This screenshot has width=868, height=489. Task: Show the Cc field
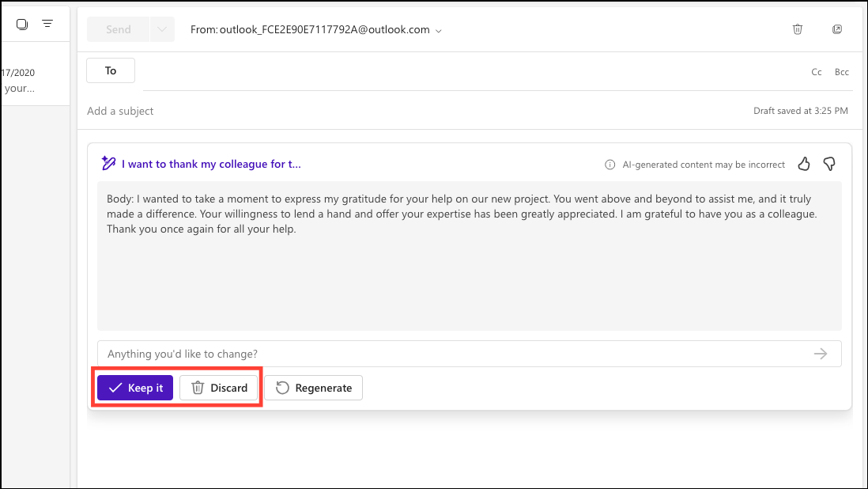[x=816, y=71]
